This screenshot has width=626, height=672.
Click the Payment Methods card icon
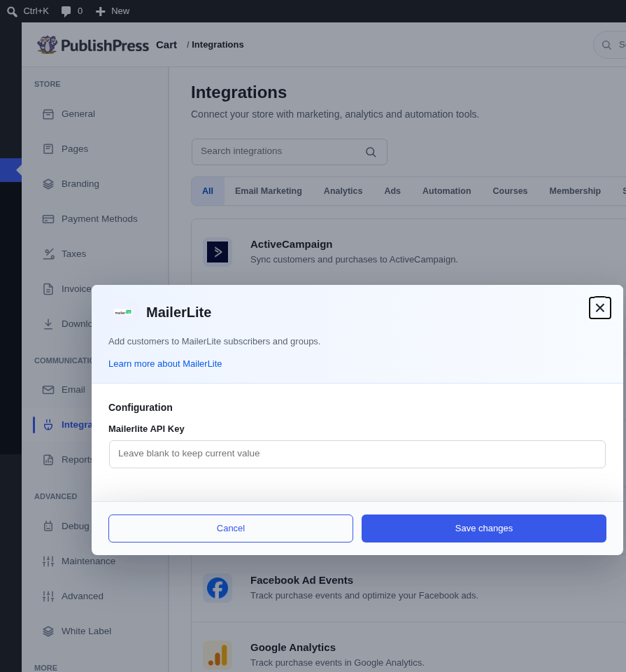coord(48,219)
